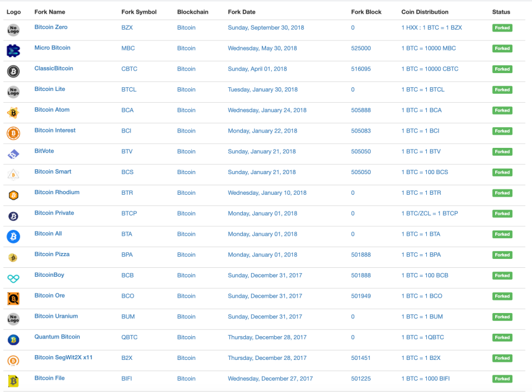Click the Bitcoin Atom logo icon

click(x=13, y=113)
